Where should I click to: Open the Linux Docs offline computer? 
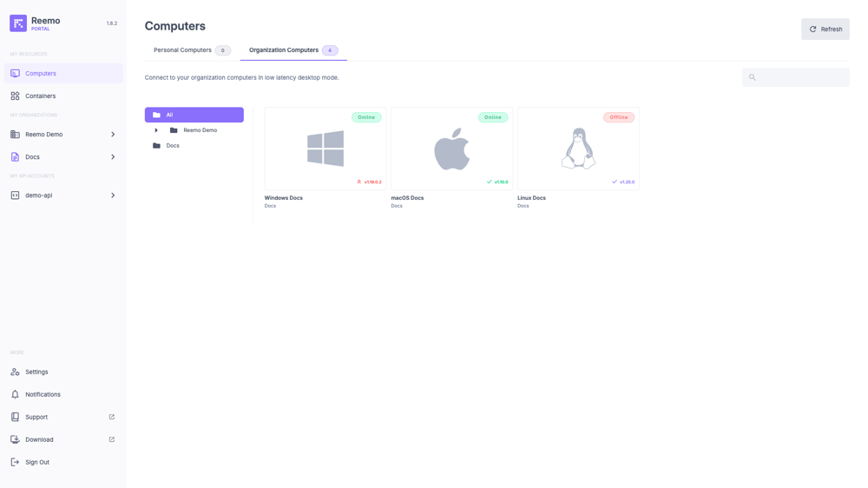click(578, 148)
